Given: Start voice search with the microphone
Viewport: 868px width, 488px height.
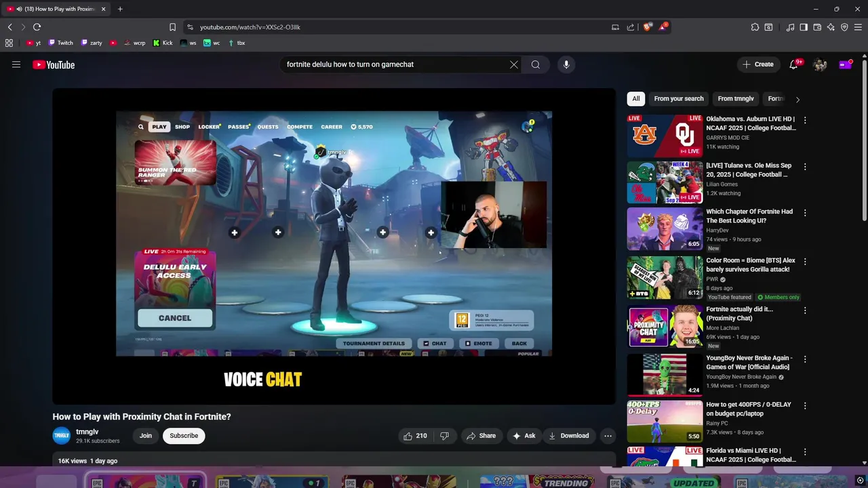Looking at the screenshot, I should point(566,64).
